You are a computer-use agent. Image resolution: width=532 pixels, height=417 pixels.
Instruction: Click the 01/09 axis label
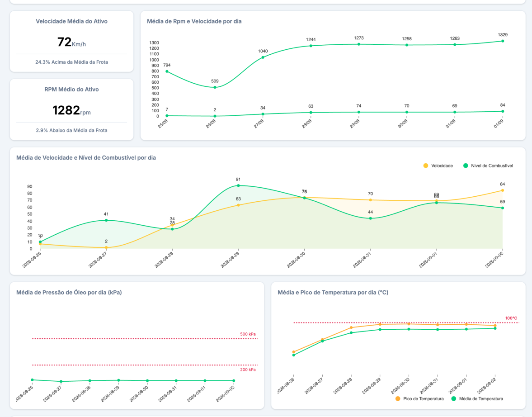tap(499, 123)
